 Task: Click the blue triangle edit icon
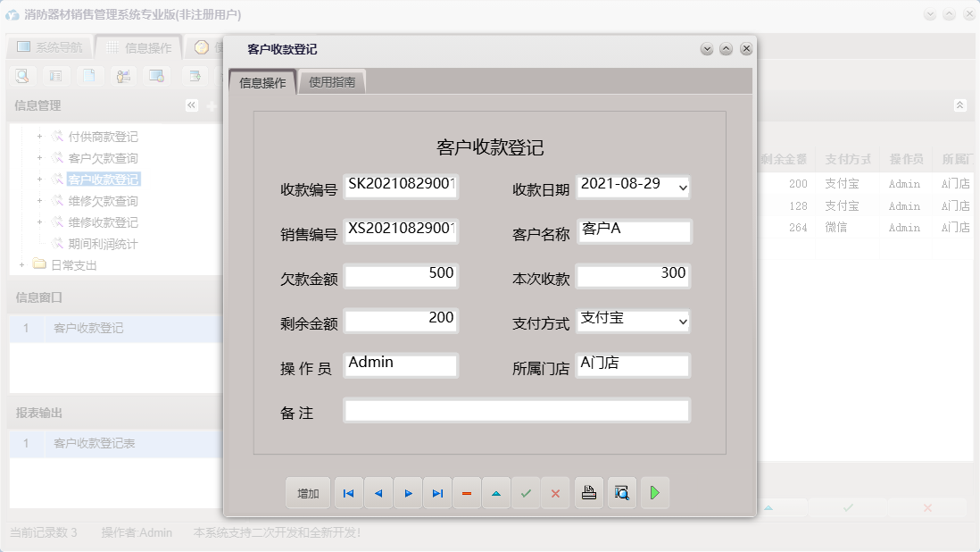pyautogui.click(x=496, y=492)
